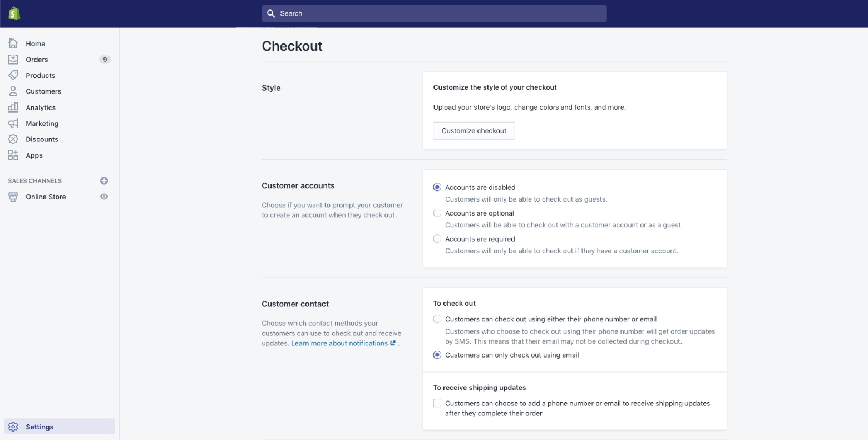The height and width of the screenshot is (440, 868).
Task: Click the Discounts percent badge icon
Action: [13, 139]
